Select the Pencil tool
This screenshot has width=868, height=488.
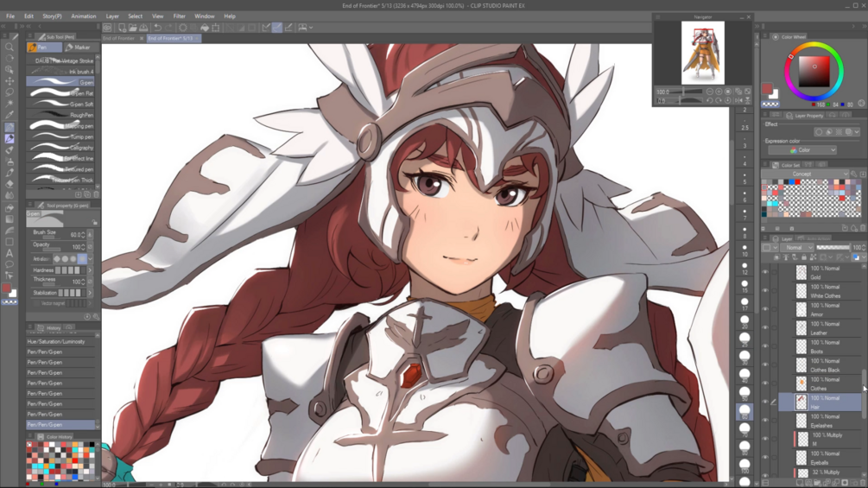pos(10,138)
